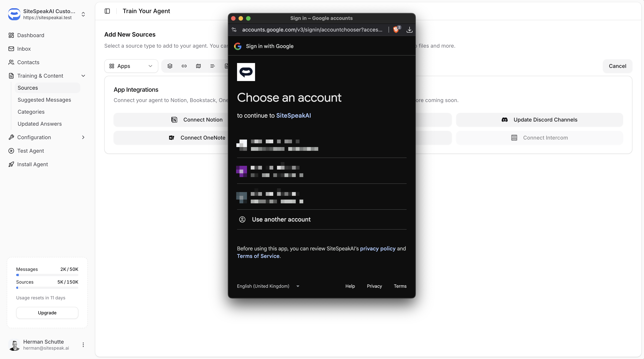Click the Intercom icon on Connect Intercom

point(514,137)
